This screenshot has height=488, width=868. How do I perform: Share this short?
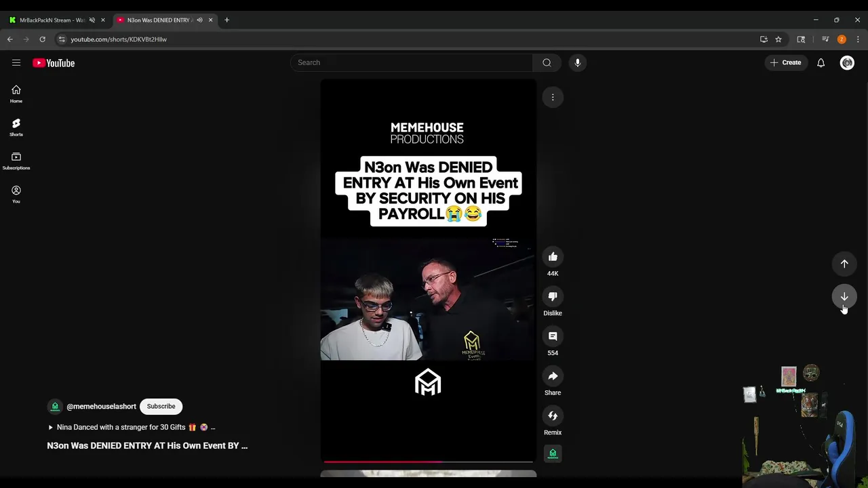[x=553, y=375]
